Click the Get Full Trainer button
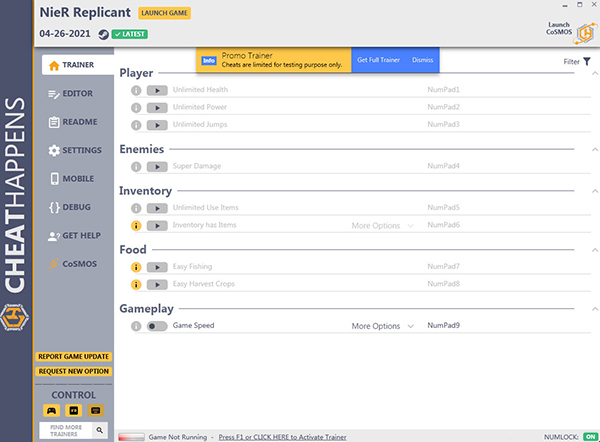This screenshot has height=442, width=600. click(378, 60)
